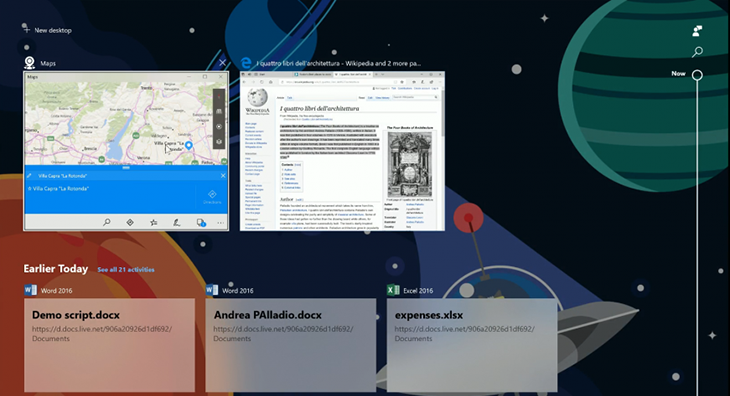
Task: Click Main page link in Wikipedia sidebar
Action: pyautogui.click(x=250, y=124)
